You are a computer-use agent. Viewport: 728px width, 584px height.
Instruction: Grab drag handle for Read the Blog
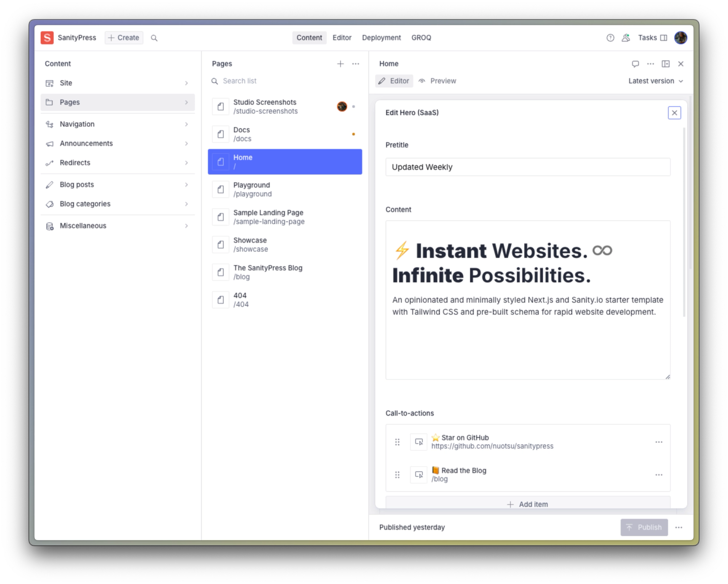(x=397, y=475)
